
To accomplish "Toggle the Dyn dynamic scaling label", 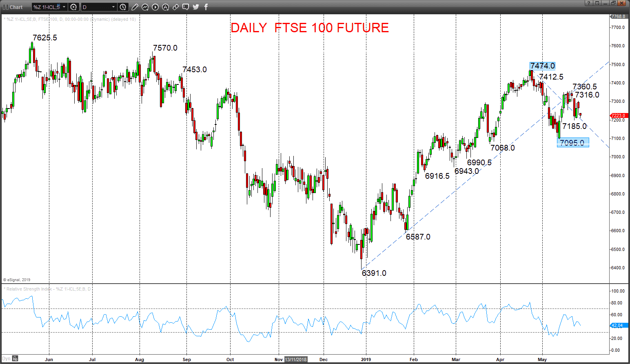I will point(6,359).
